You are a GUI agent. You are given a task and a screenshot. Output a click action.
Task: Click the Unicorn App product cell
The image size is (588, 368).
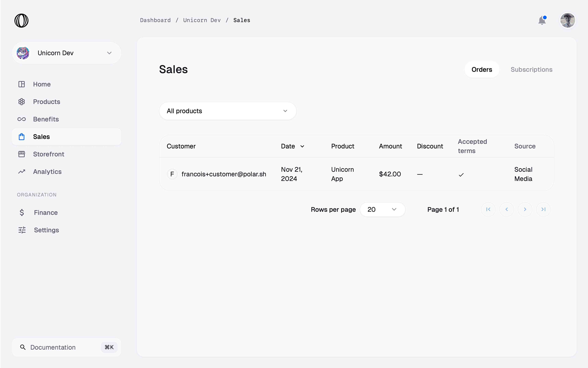point(342,174)
